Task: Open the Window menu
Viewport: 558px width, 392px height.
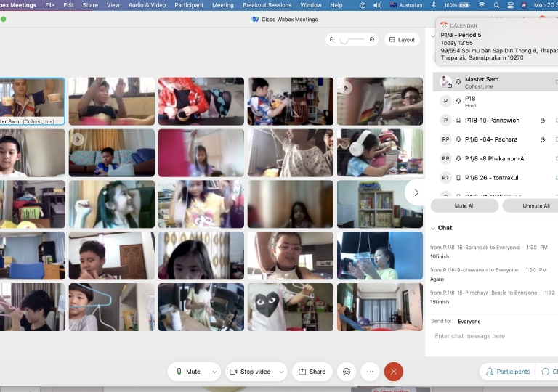Action: 311,5
